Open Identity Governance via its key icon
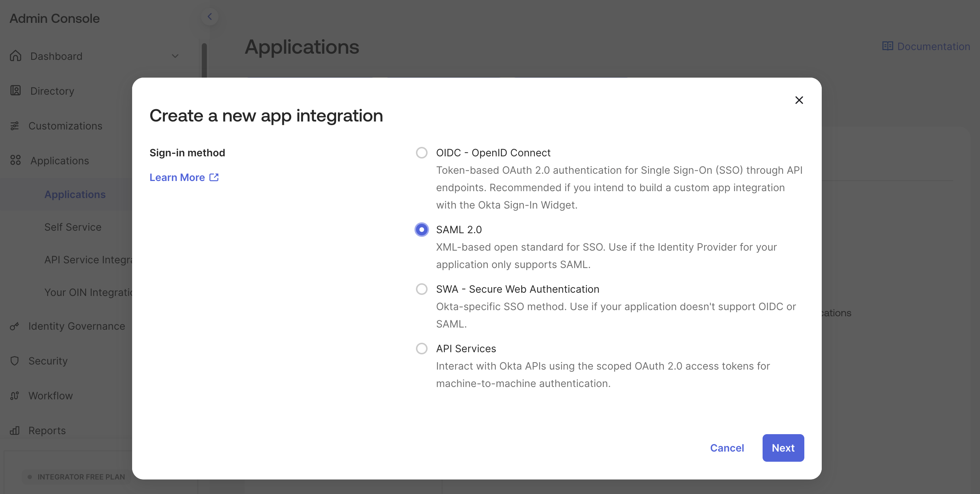The width and height of the screenshot is (980, 494). coord(15,326)
